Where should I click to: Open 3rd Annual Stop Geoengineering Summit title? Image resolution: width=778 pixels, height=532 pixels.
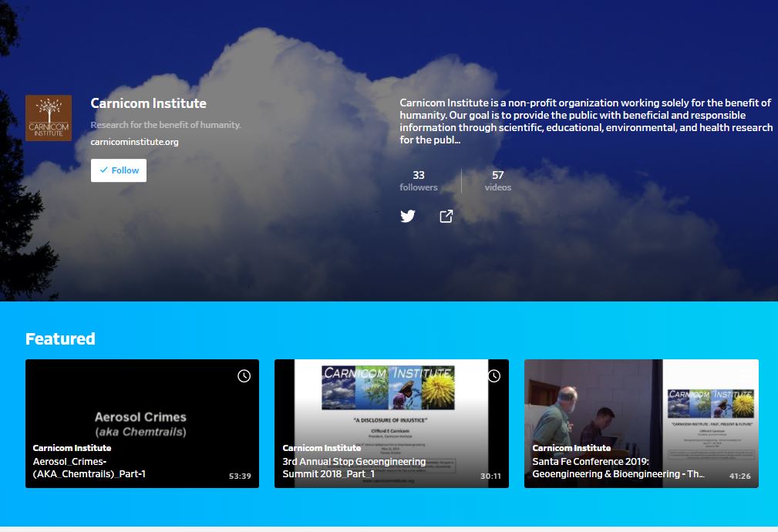(354, 467)
